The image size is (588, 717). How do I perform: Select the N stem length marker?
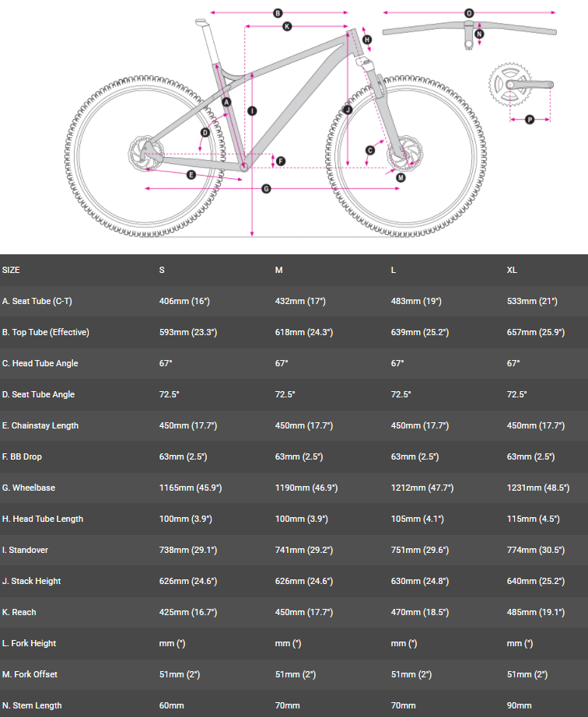point(479,34)
